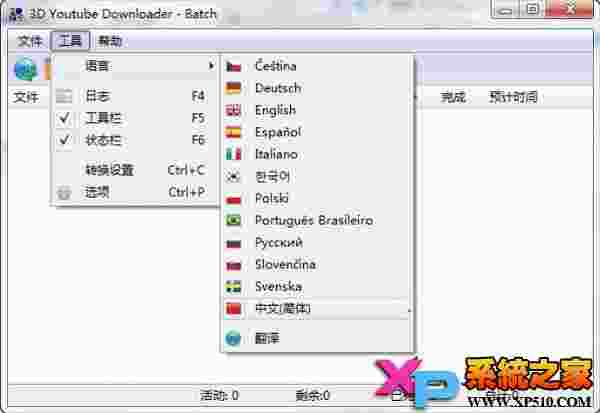Screen dimensions: 600x413
Task: Click the 预计时间 column header
Action: 514,97
